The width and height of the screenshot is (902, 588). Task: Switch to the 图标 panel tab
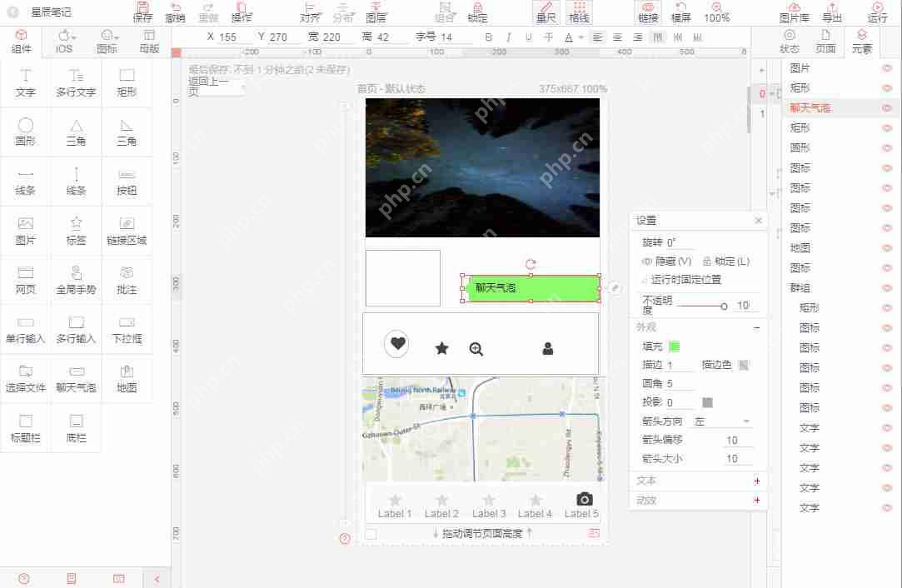[107, 42]
